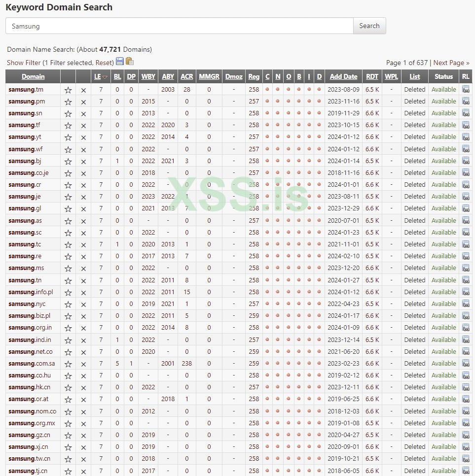This screenshot has width=475, height=476.
Task: Open related links icon for samsung.sc
Action: coord(466,232)
